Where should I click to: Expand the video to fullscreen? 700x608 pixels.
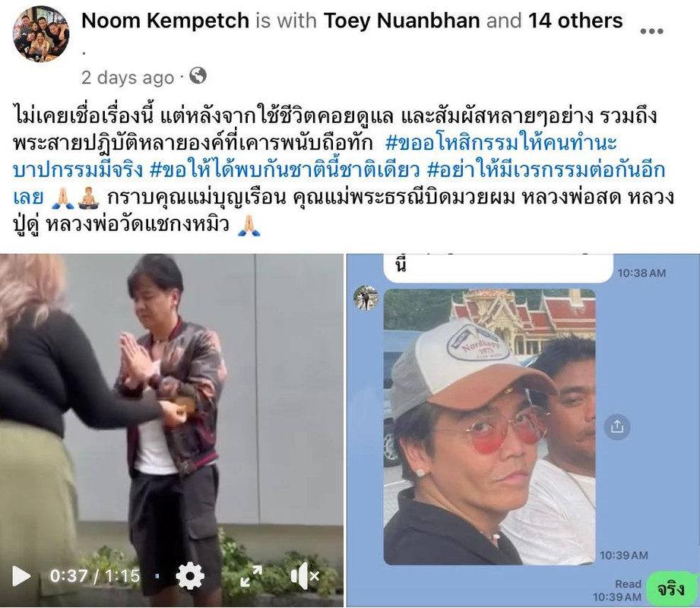251,576
